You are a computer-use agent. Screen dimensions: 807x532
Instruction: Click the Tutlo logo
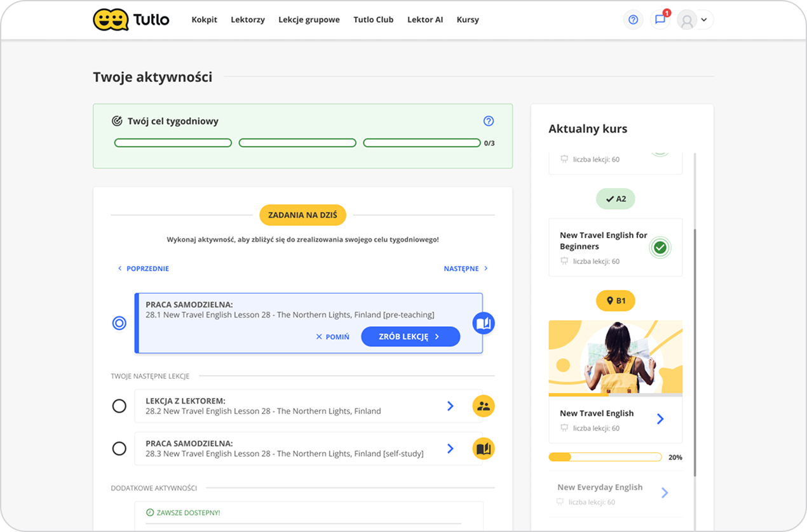[131, 20]
